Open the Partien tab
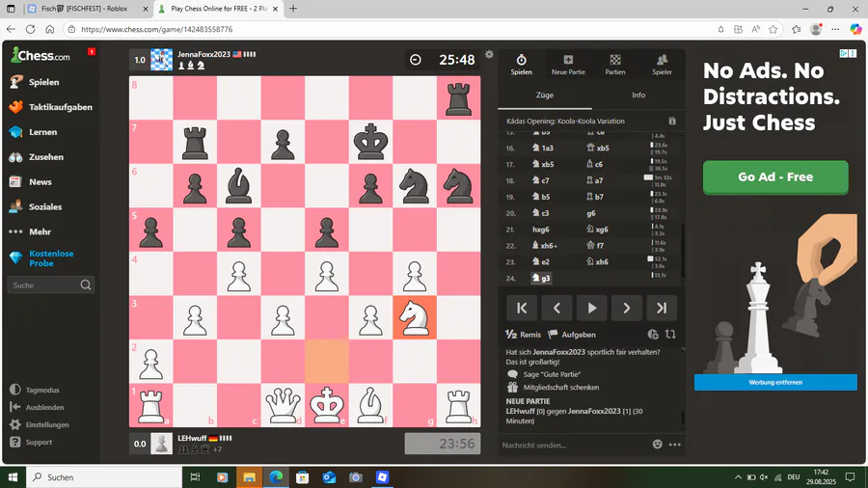This screenshot has height=488, width=868. pyautogui.click(x=615, y=65)
